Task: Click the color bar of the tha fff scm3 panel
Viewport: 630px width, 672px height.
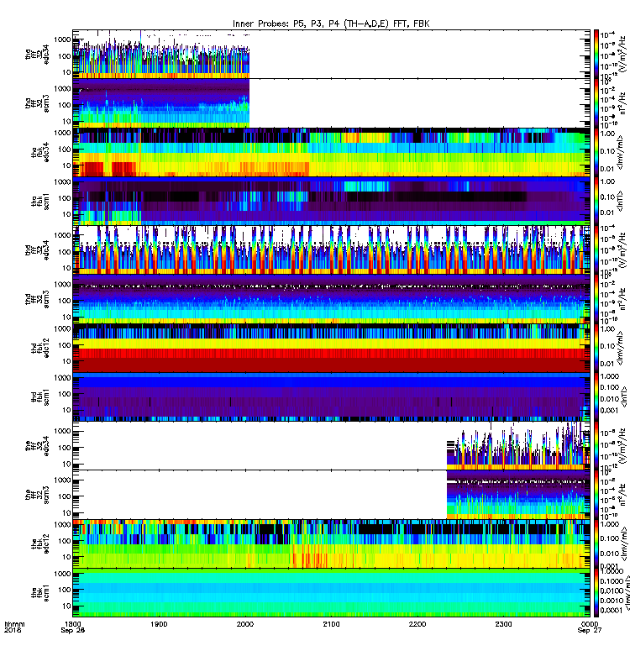Action: pos(596,103)
